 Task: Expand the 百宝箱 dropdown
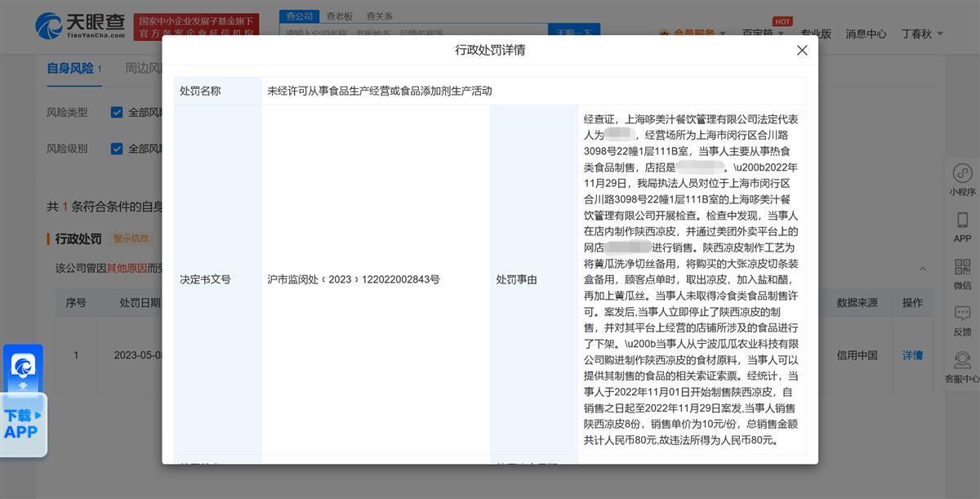pos(763,33)
